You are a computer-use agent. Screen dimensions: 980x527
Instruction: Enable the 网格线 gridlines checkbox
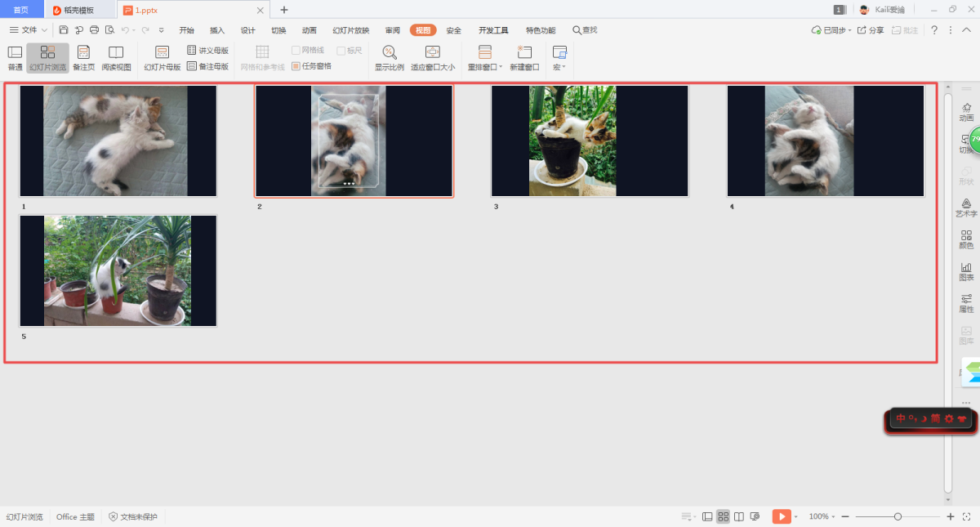coord(296,51)
